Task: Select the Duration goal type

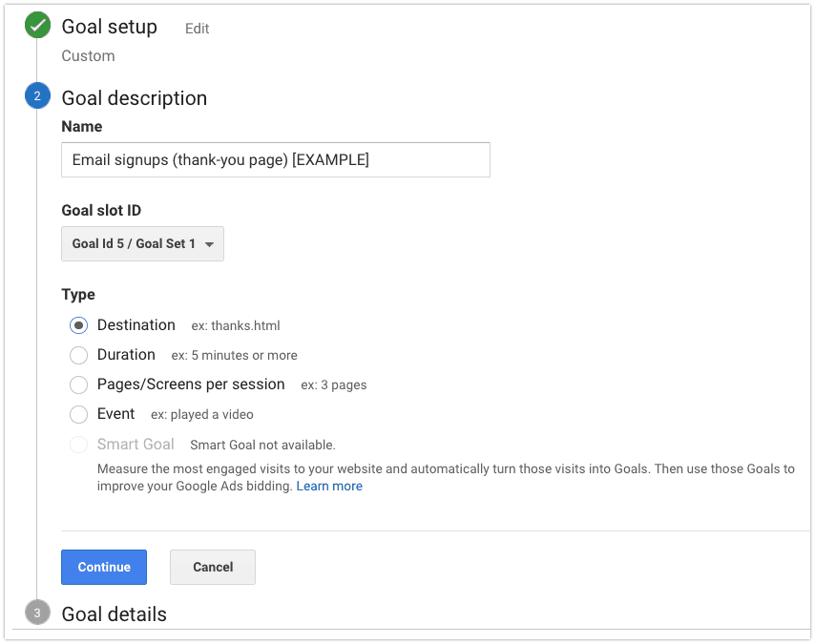Action: tap(78, 356)
